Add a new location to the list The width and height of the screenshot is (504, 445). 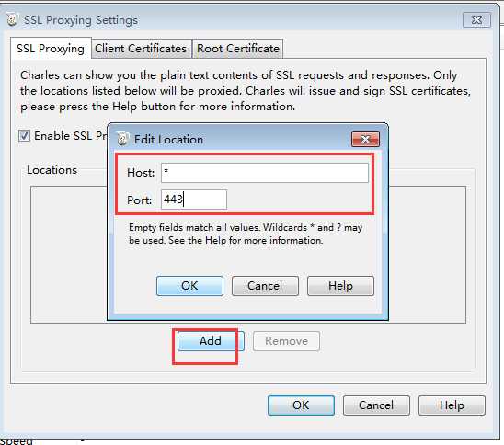coord(211,341)
